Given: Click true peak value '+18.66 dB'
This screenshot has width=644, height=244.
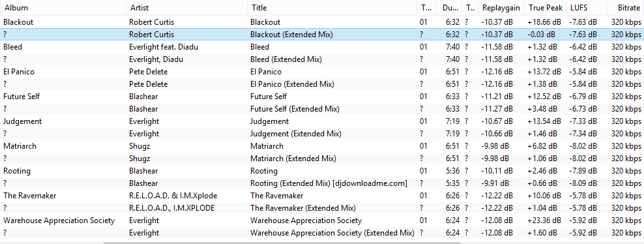Looking at the screenshot, I should 544,22.
